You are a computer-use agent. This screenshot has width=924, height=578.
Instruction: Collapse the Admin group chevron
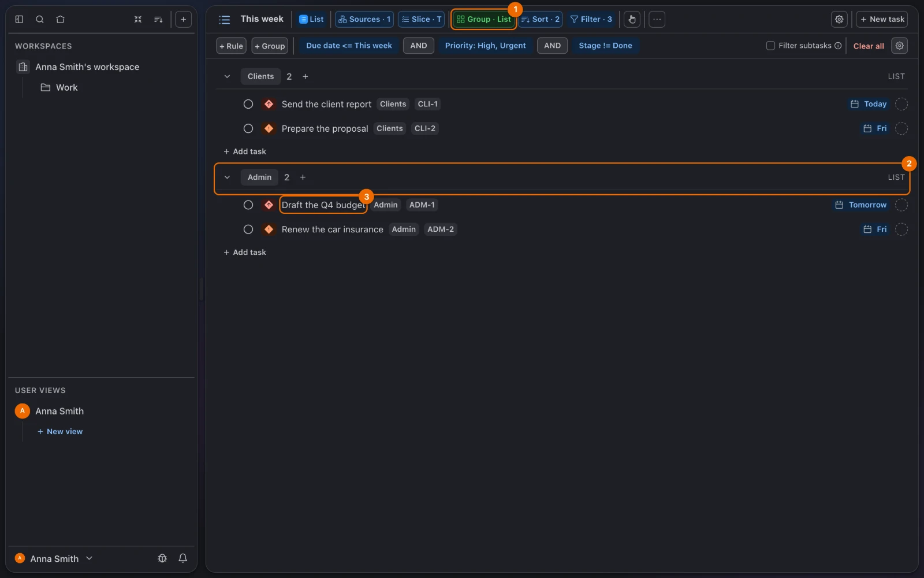click(x=227, y=177)
